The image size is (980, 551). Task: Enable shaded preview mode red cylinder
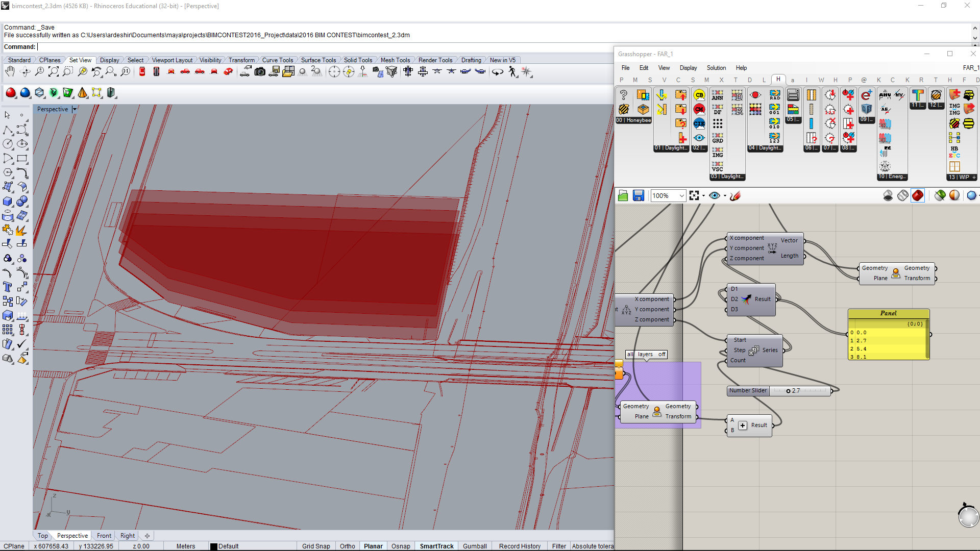coord(917,195)
